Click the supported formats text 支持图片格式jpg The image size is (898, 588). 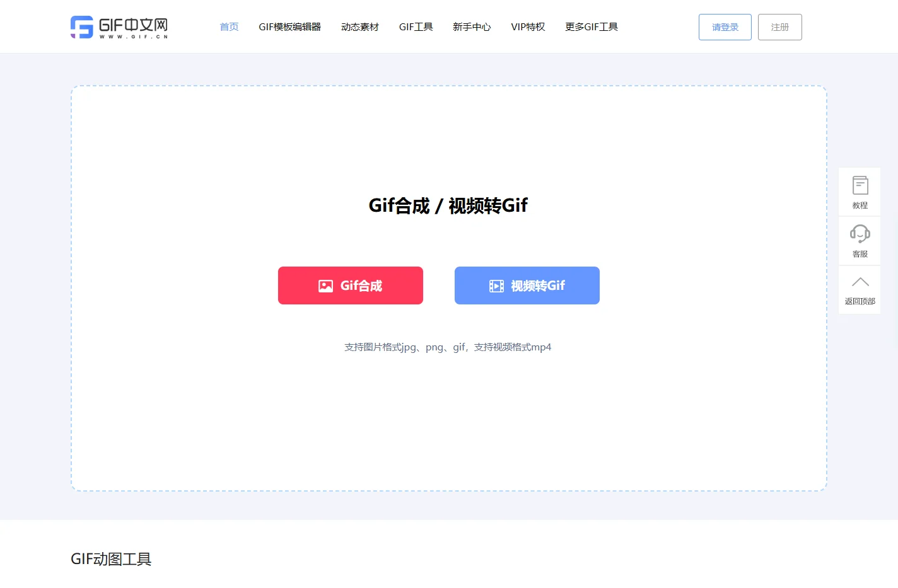[448, 347]
